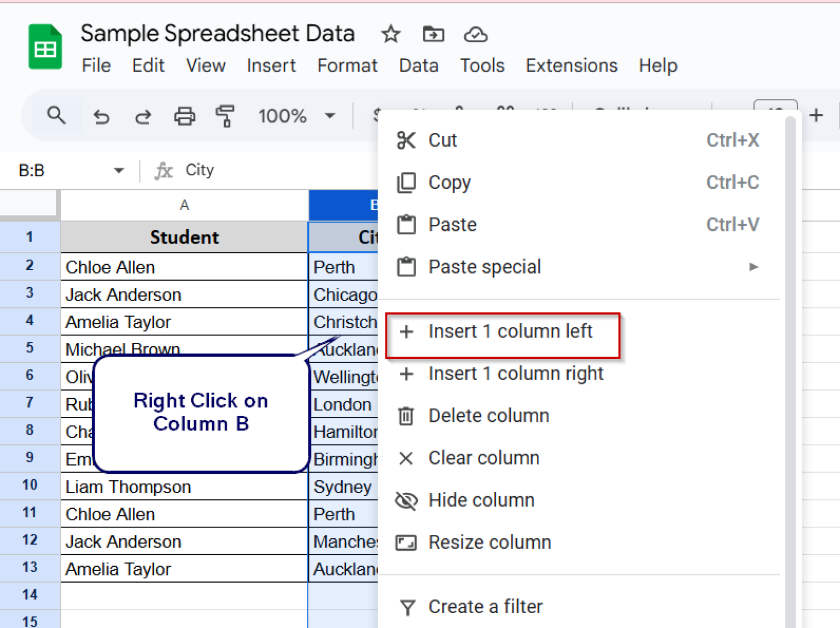Redo the last action

click(143, 116)
